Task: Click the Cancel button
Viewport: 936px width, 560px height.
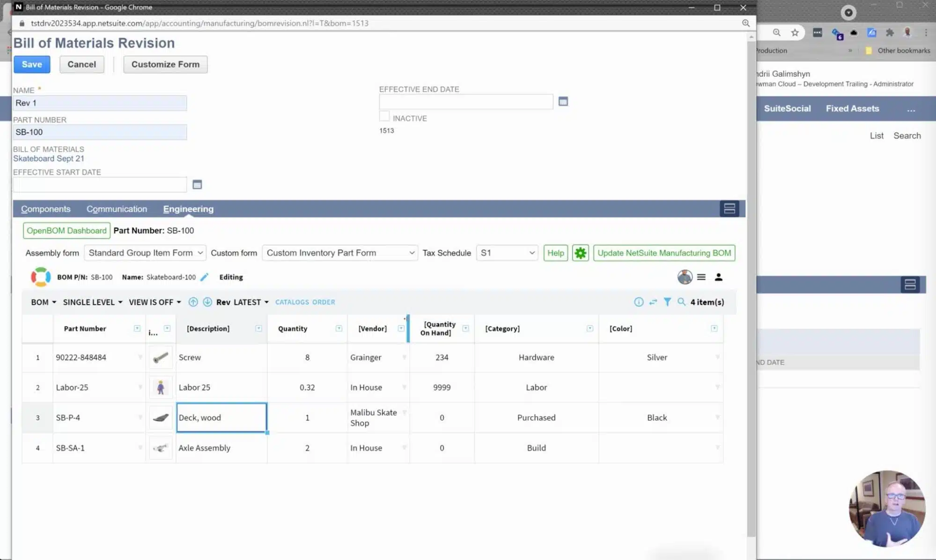Action: coord(81,65)
